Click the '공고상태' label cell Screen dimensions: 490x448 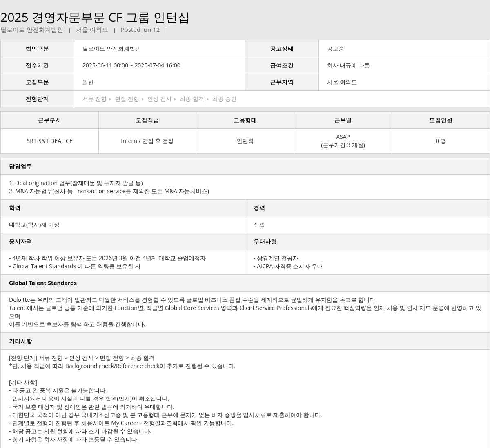click(282, 49)
